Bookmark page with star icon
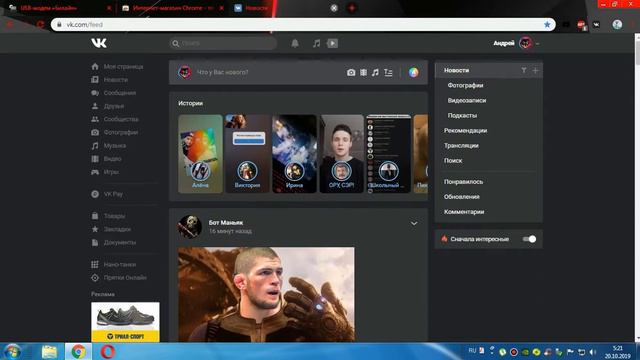640x360 pixels. (x=547, y=24)
